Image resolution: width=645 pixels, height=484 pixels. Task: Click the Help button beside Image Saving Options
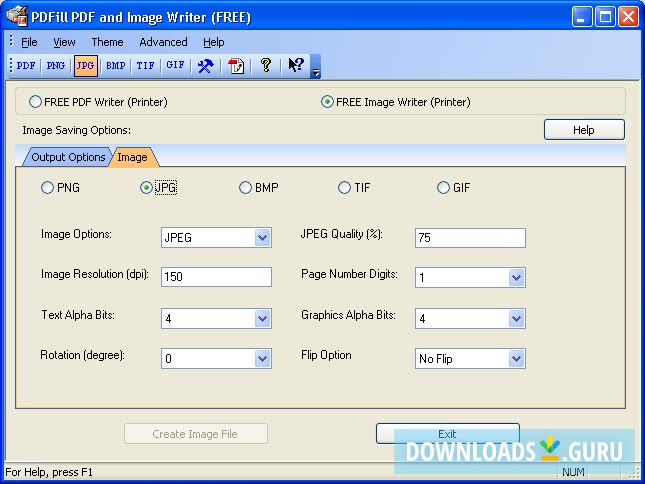tap(584, 130)
